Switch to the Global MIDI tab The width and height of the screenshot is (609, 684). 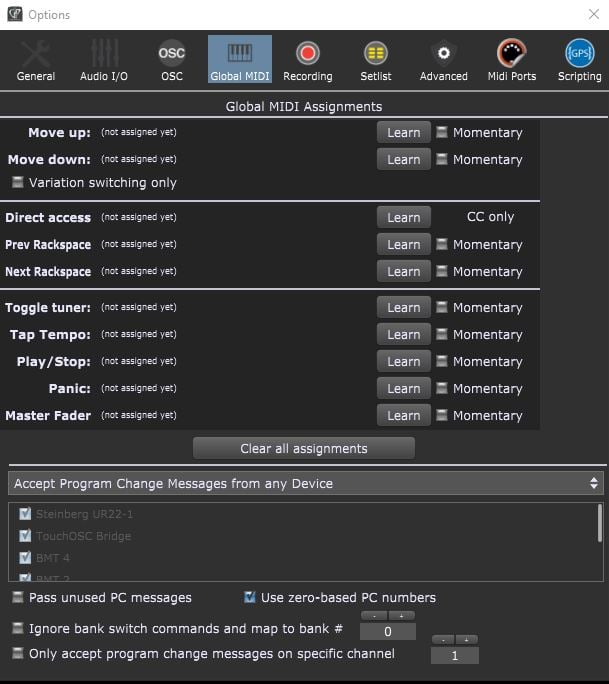tap(239, 60)
